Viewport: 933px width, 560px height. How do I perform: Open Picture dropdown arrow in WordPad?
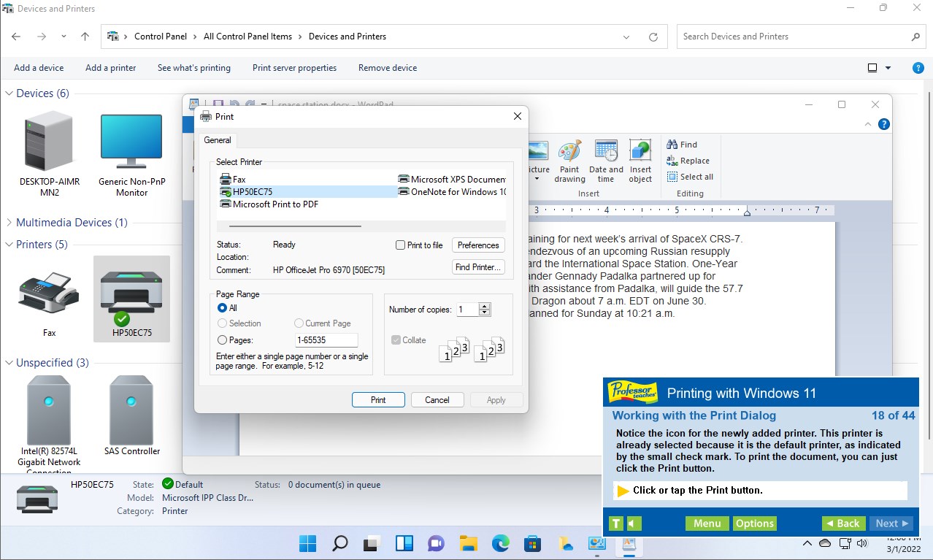pos(537,179)
